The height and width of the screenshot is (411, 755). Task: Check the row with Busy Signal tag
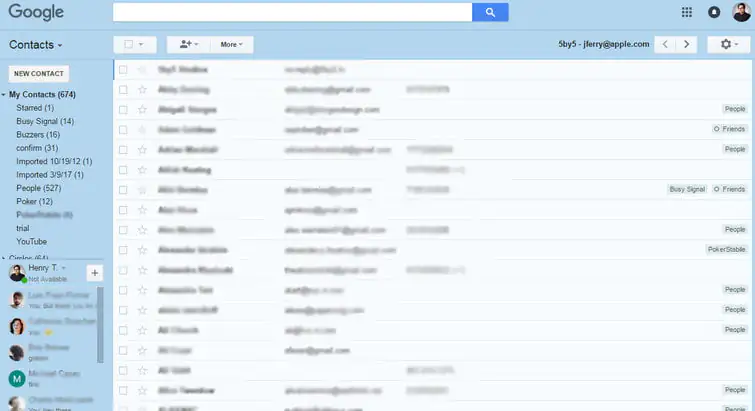tap(123, 190)
